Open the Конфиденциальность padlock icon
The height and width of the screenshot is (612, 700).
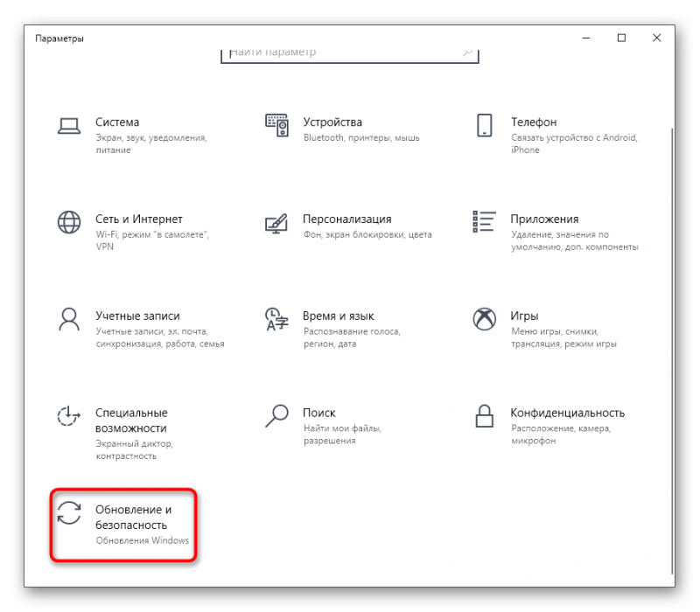pos(485,416)
